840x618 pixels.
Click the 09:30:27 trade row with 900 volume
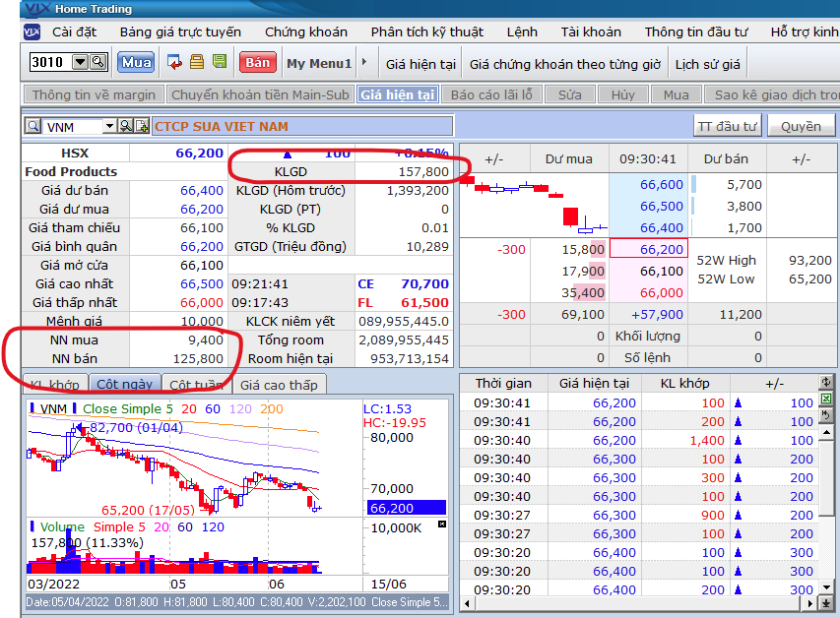click(x=640, y=516)
